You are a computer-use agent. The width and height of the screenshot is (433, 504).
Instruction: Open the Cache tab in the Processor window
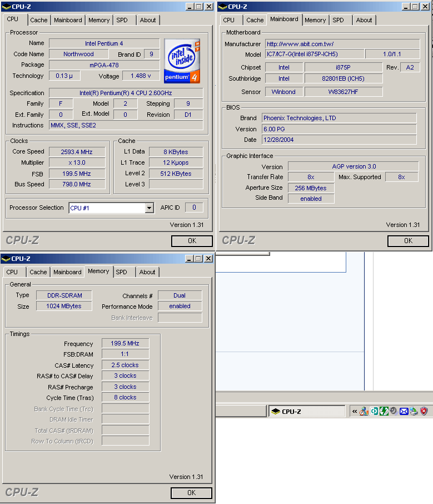click(x=39, y=20)
